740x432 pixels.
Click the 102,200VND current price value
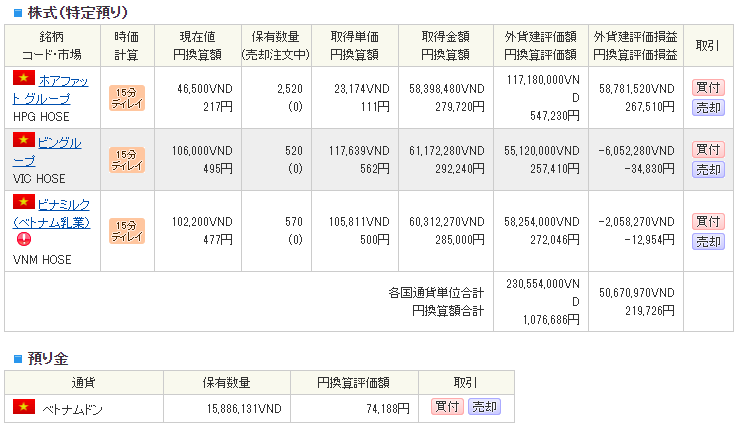coord(202,222)
